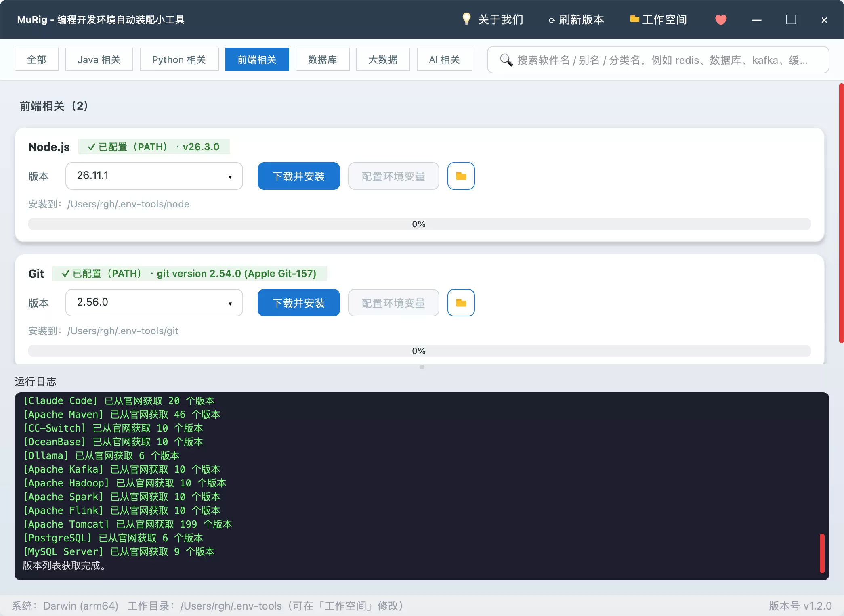Viewport: 844px width, 616px height.
Task: Switch to the 全部 category tab
Action: (37, 59)
